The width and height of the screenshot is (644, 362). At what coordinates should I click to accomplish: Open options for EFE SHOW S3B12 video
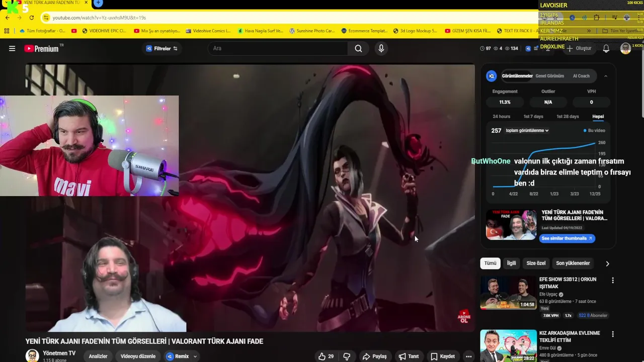612,280
